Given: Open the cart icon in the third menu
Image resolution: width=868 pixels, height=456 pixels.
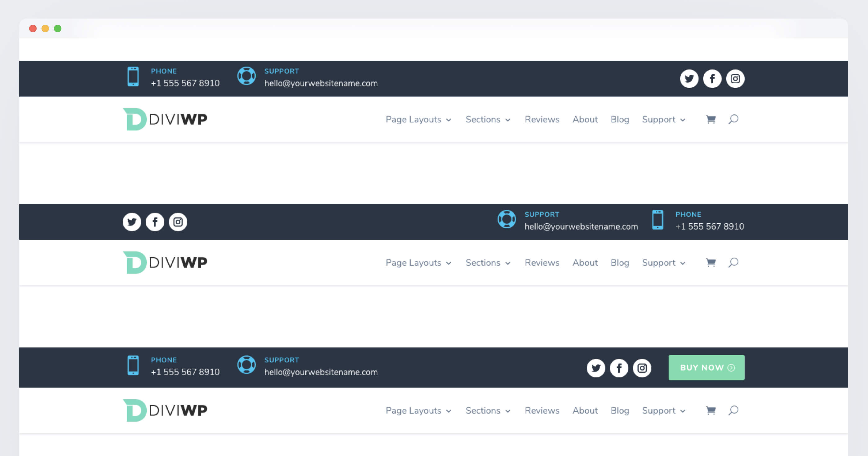Looking at the screenshot, I should click(711, 410).
